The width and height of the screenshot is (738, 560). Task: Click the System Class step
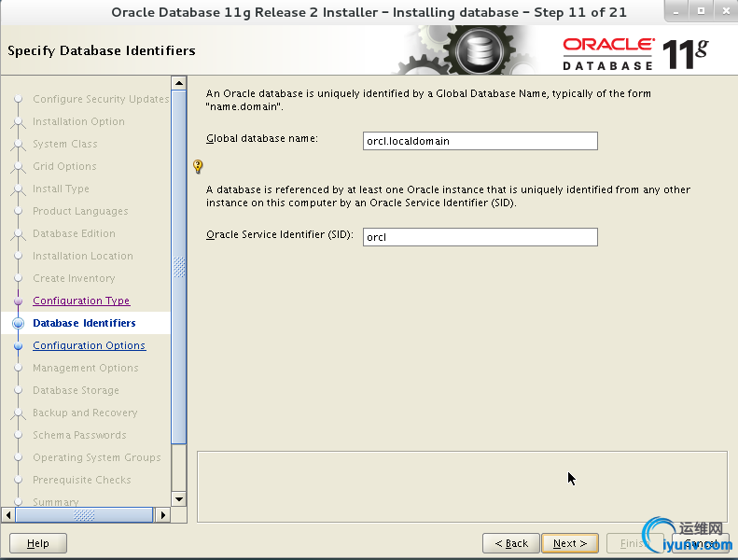coord(65,144)
